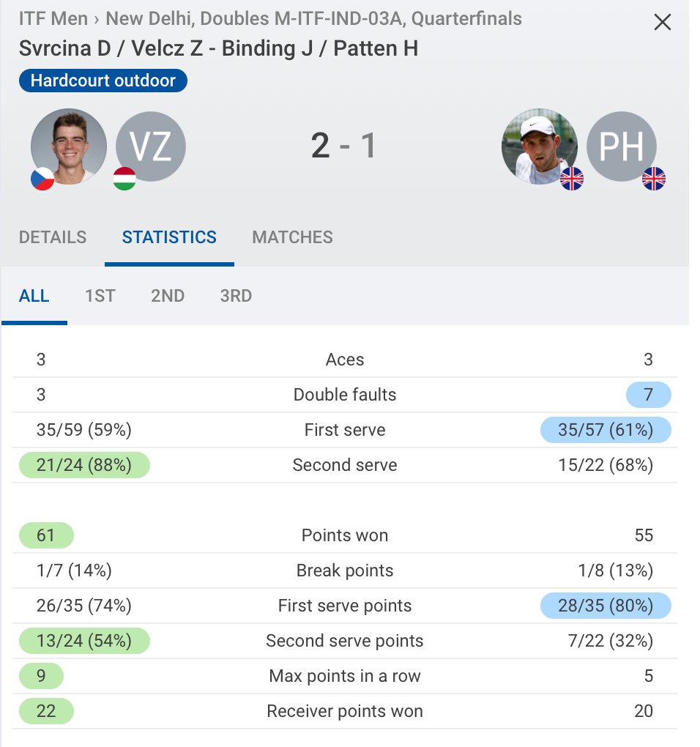The height and width of the screenshot is (747, 700).
Task: Click the 2 - 1 match score
Action: (343, 146)
